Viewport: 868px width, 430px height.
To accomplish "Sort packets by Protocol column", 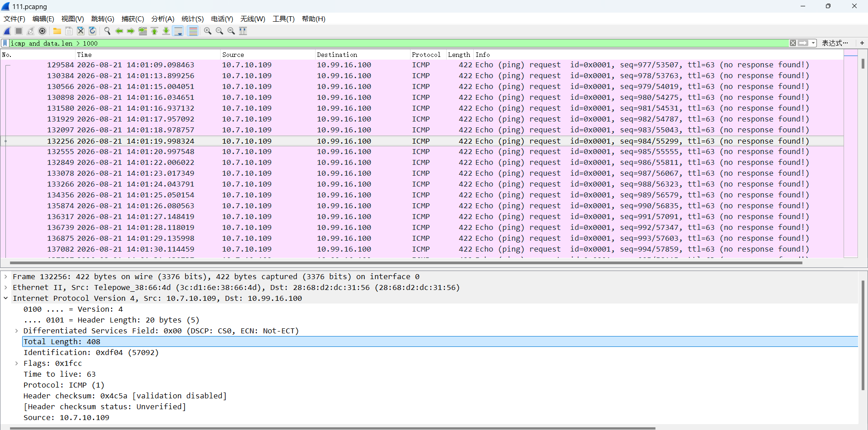I will click(x=428, y=55).
